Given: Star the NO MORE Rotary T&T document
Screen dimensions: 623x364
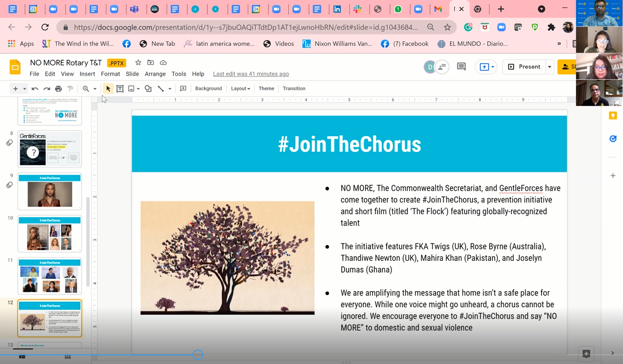Looking at the screenshot, I should tap(138, 63).
